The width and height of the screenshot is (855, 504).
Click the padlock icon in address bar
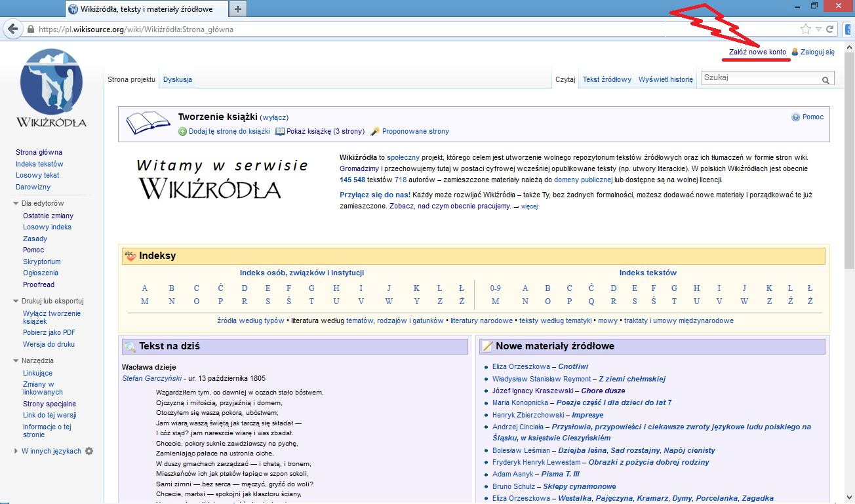click(30, 29)
